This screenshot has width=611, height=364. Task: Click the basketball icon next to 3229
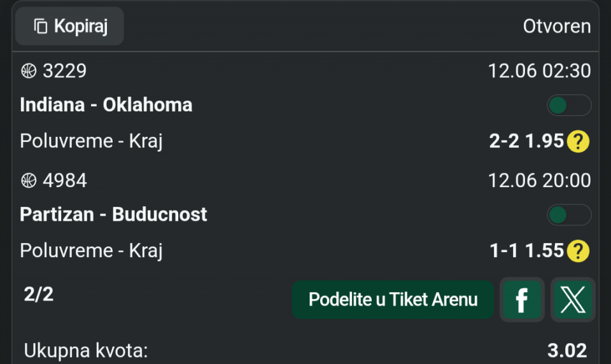(29, 71)
